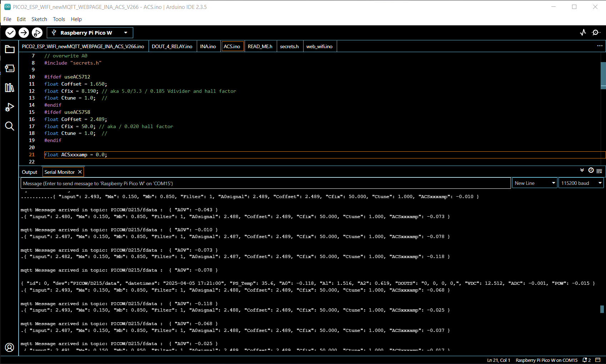
Task: Click line number 15 in gutter
Action: click(x=32, y=112)
